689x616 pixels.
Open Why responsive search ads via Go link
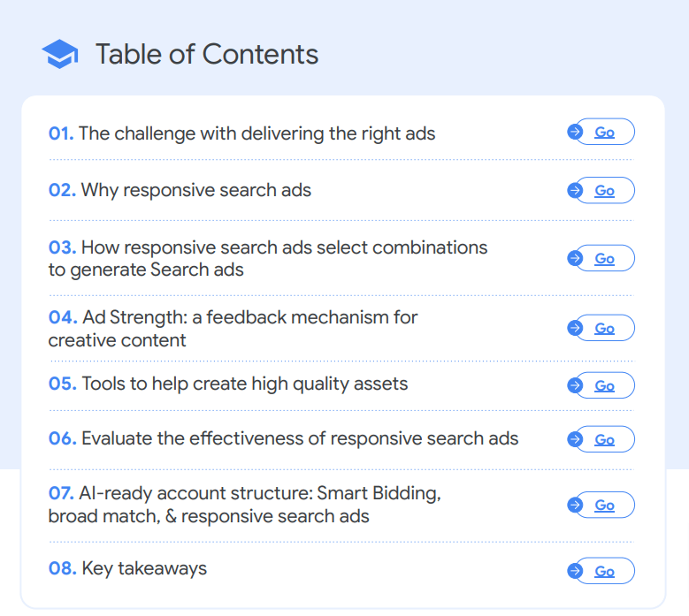point(604,191)
